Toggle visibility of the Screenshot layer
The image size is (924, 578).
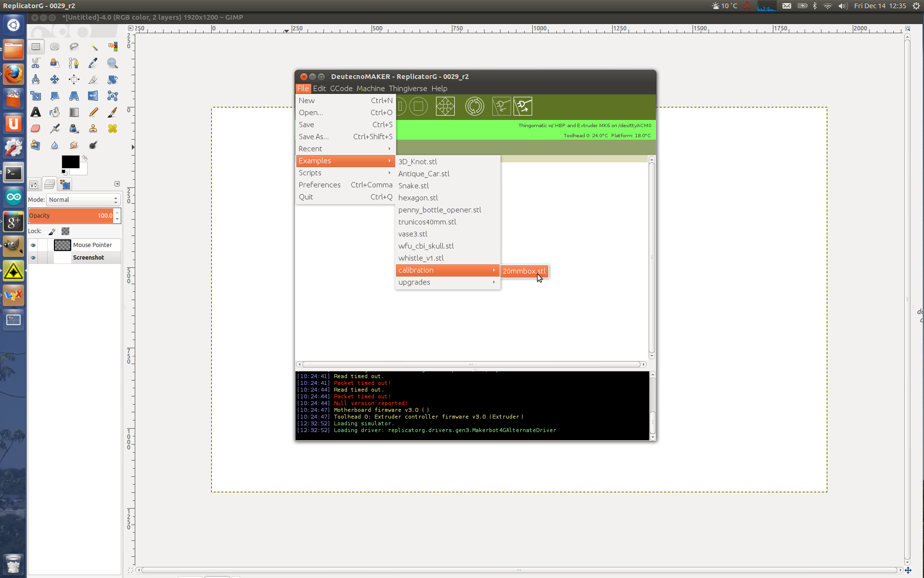33,258
